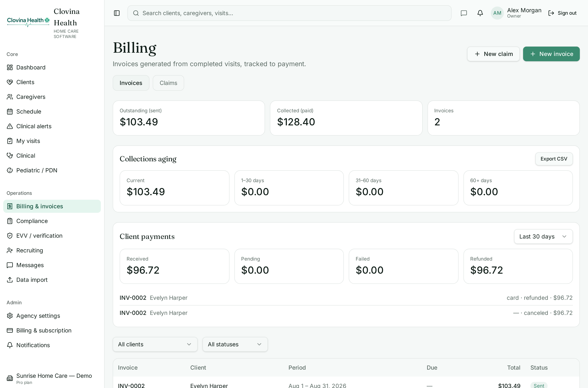The width and height of the screenshot is (588, 388).
Task: Open the notifications bell icon in header
Action: (x=480, y=13)
